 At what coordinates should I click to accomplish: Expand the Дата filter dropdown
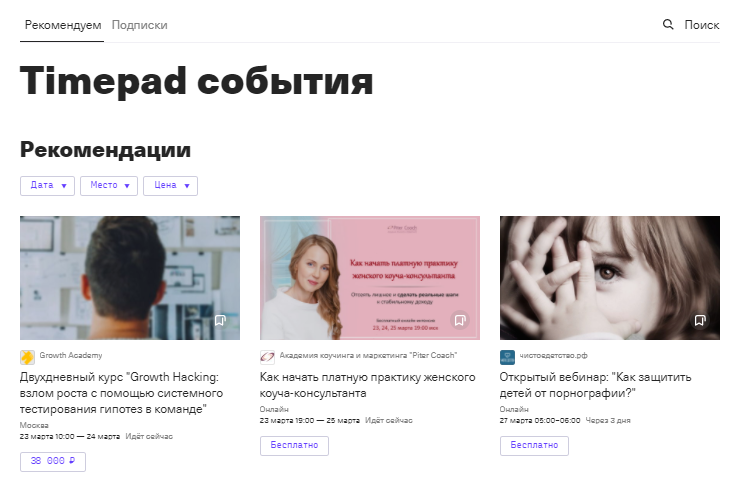click(47, 186)
